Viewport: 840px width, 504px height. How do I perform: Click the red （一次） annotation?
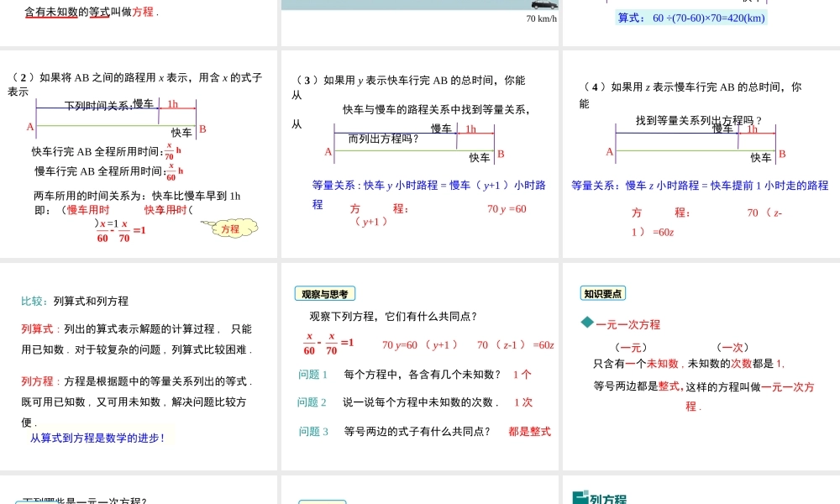pos(732,347)
